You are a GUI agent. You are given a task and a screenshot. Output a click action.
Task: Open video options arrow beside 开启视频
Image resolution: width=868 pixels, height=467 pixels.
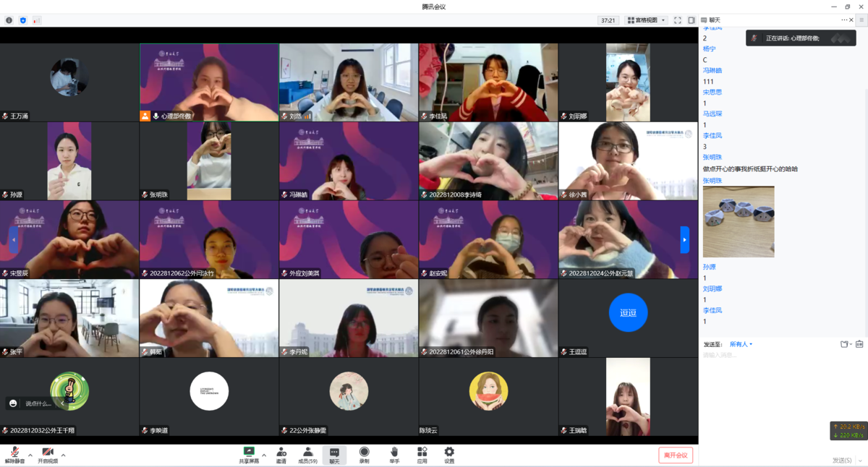64,455
